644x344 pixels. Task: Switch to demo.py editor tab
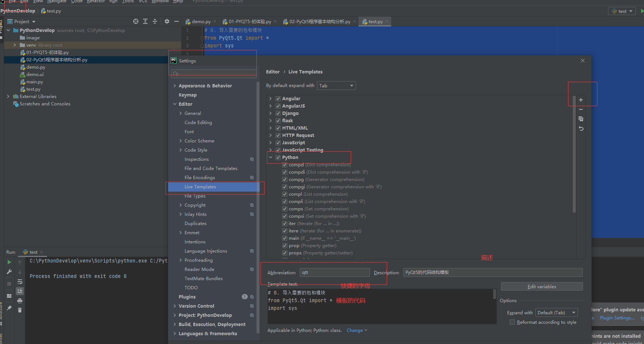[x=201, y=21]
